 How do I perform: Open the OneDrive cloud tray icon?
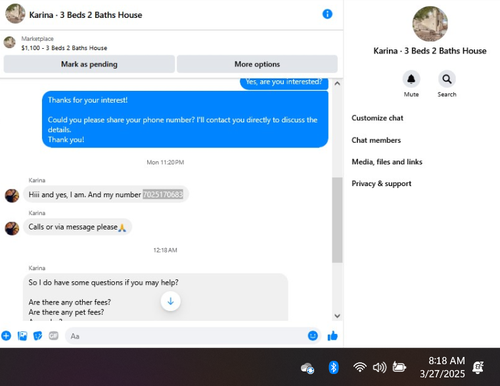tap(307, 368)
